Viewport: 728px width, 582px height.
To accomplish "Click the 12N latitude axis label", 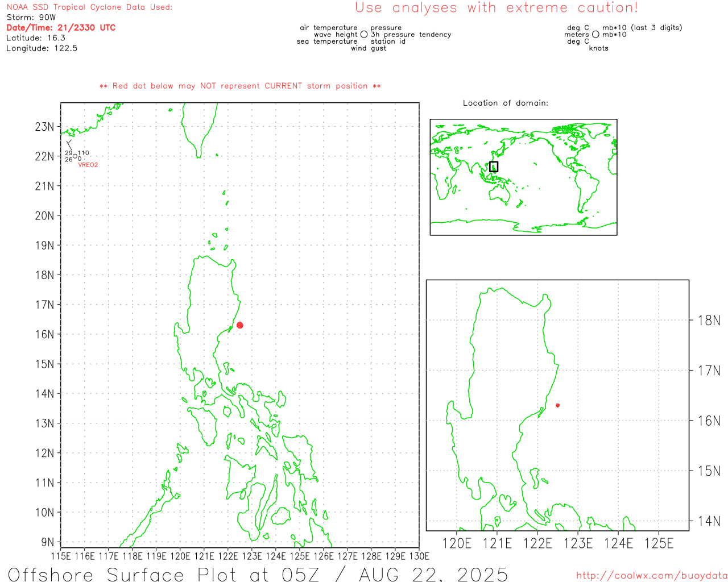I will [44, 453].
